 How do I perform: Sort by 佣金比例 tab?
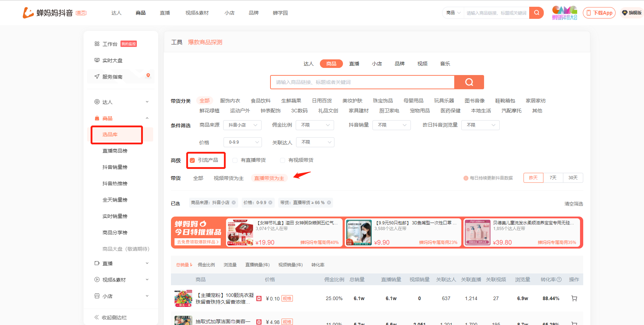pyautogui.click(x=206, y=265)
